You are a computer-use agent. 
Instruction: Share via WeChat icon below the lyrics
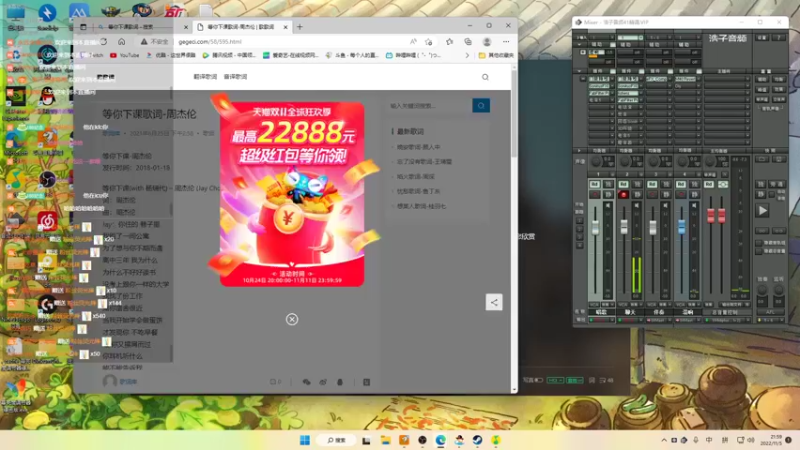click(x=307, y=382)
